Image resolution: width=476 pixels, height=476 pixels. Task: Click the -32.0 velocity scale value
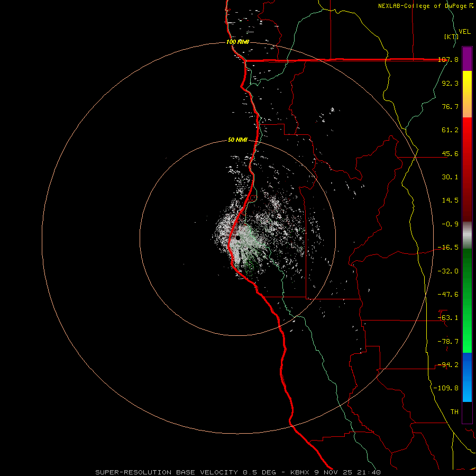pyautogui.click(x=448, y=271)
